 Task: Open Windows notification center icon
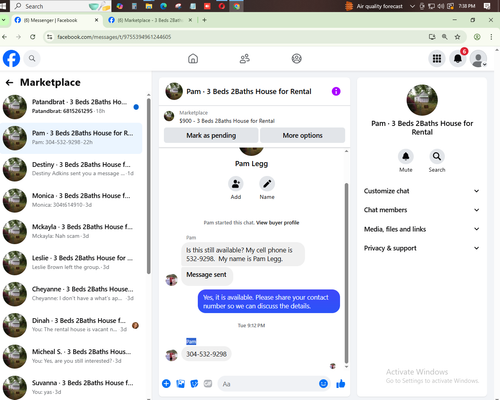[487, 6]
